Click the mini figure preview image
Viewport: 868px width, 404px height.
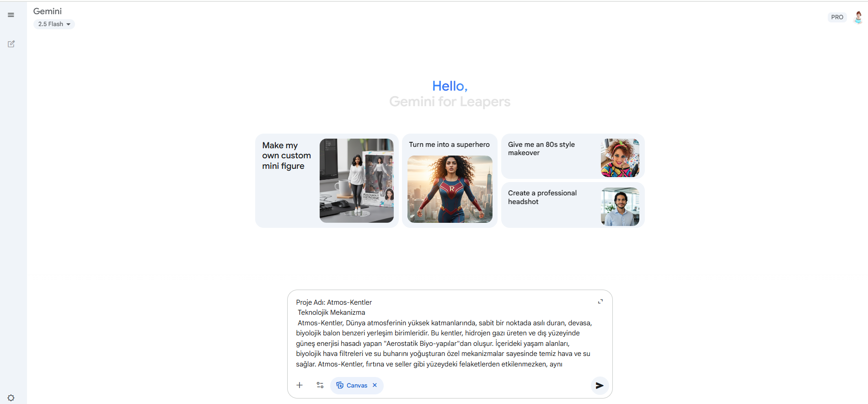(356, 181)
